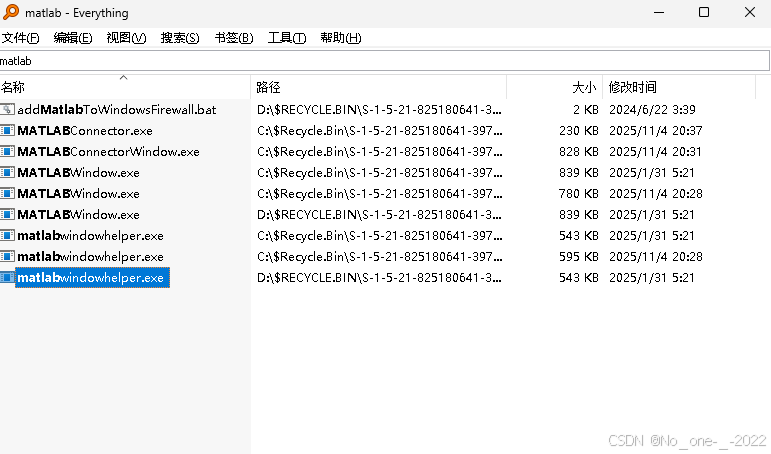The image size is (771, 454).
Task: Sort by the 名称 column header
Action: (125, 87)
